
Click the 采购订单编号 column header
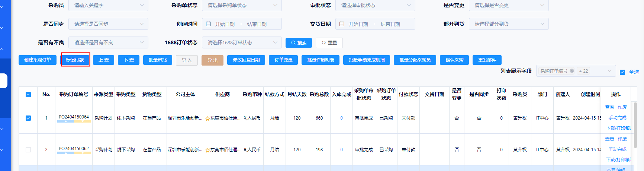click(x=74, y=95)
